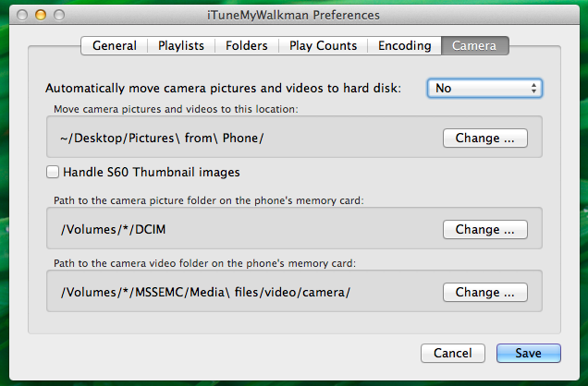Click the /Volumes/*/DCIM path text
This screenshot has width=588, height=386.
click(113, 230)
